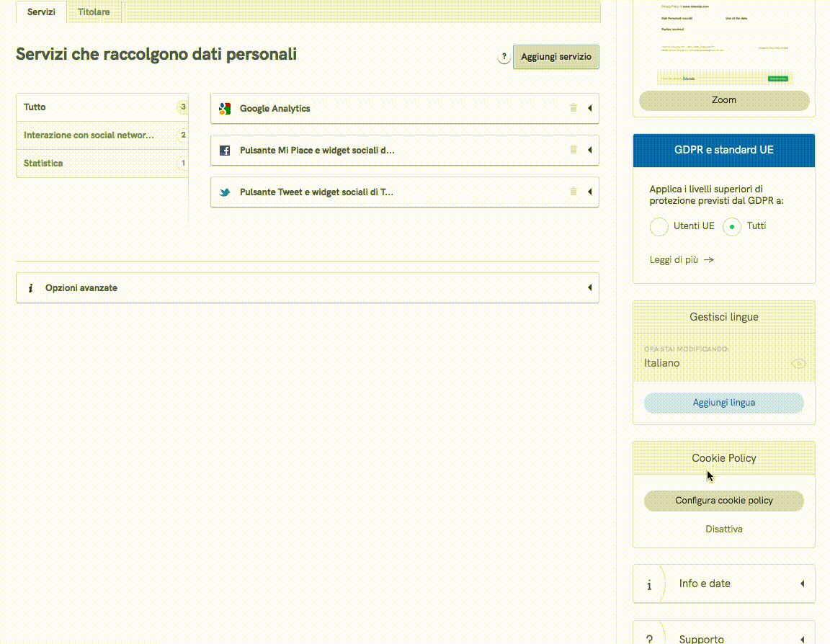The image size is (830, 644).
Task: Click the question mark help icon beside Aggiungi servizio
Action: tap(504, 58)
